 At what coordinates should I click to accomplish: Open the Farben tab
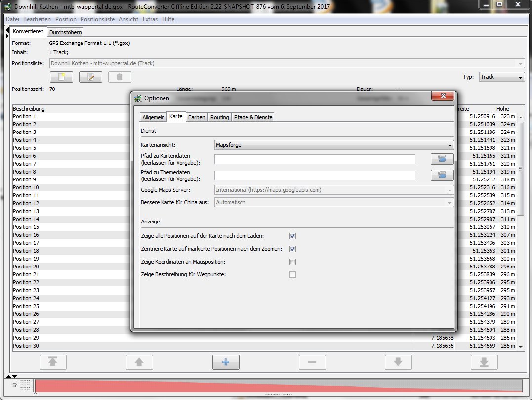tap(196, 117)
